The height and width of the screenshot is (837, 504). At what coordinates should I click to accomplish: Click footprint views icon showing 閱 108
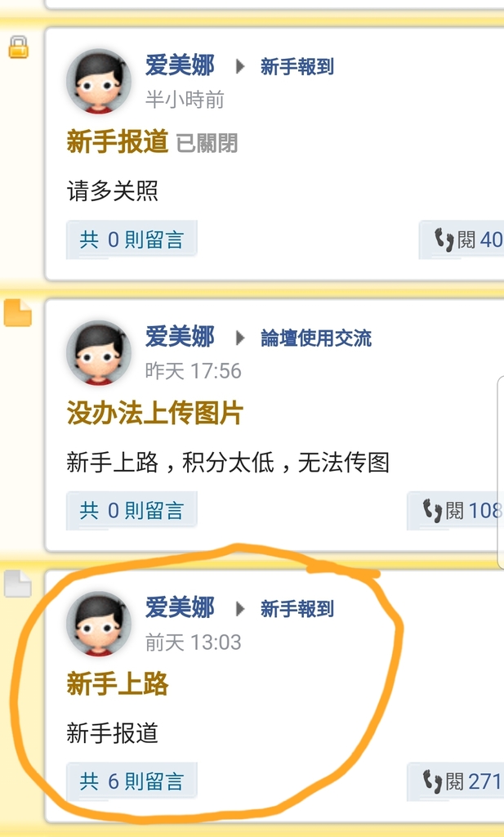point(433,510)
